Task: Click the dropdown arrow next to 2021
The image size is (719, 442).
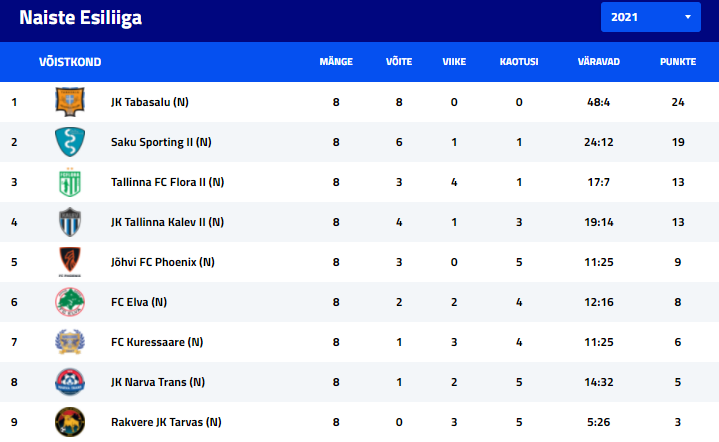Action: tap(688, 17)
